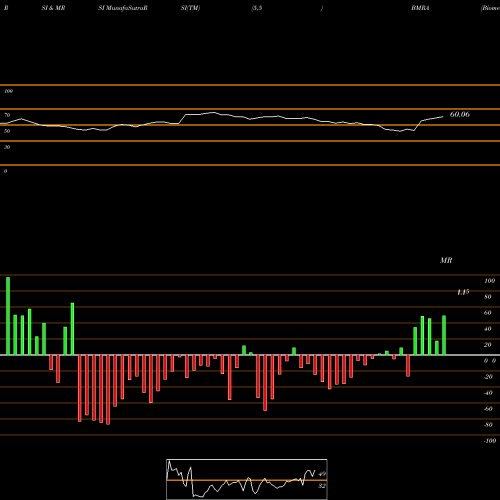This screenshot has width=500, height=500.
Task: Click the -100 label on MR axis
Action: [490, 441]
